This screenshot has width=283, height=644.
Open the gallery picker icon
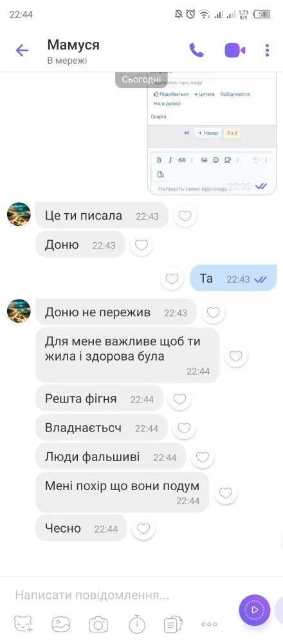pos(60,624)
